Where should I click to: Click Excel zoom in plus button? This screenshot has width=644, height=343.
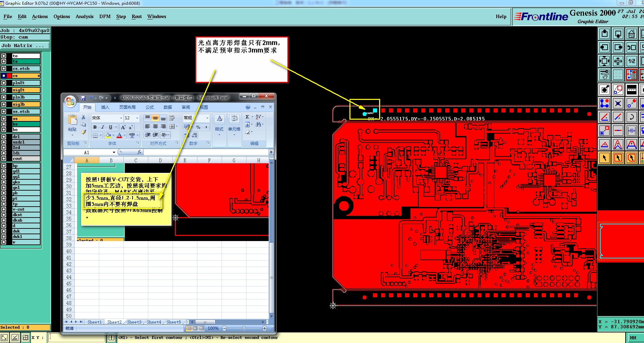coord(264,328)
